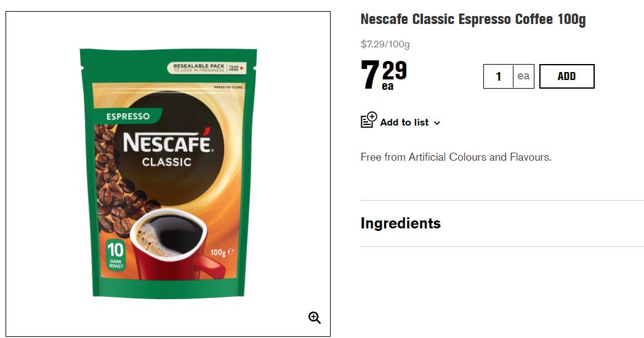
Task: Click the add-to-list clipboard plus icon
Action: (369, 120)
